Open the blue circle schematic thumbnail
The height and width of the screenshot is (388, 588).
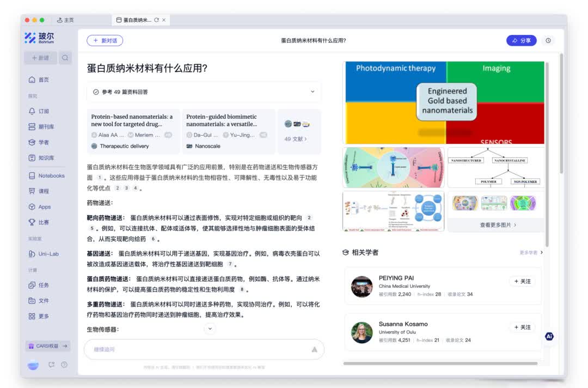click(x=393, y=211)
